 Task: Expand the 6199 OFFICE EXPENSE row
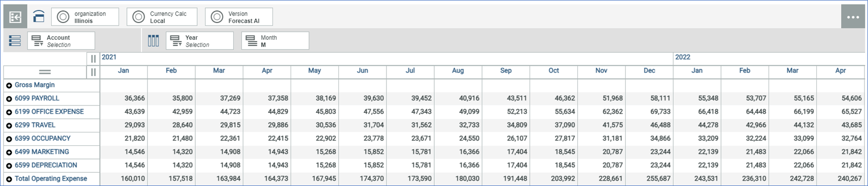(9, 112)
